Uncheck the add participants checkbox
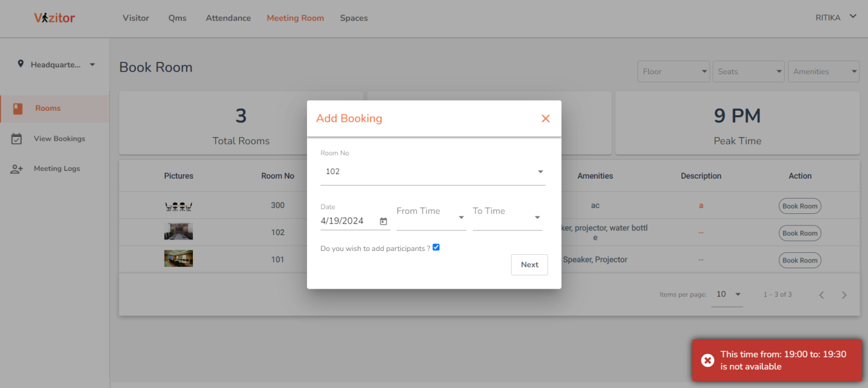868x388 pixels. (436, 247)
